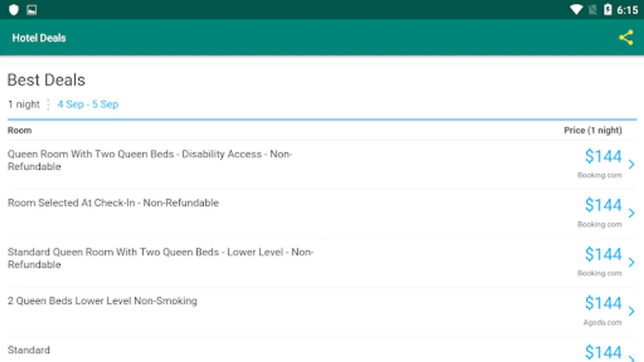Open chevron for Standard Queen Lower Level deal
This screenshot has height=362, width=644.
(x=631, y=262)
